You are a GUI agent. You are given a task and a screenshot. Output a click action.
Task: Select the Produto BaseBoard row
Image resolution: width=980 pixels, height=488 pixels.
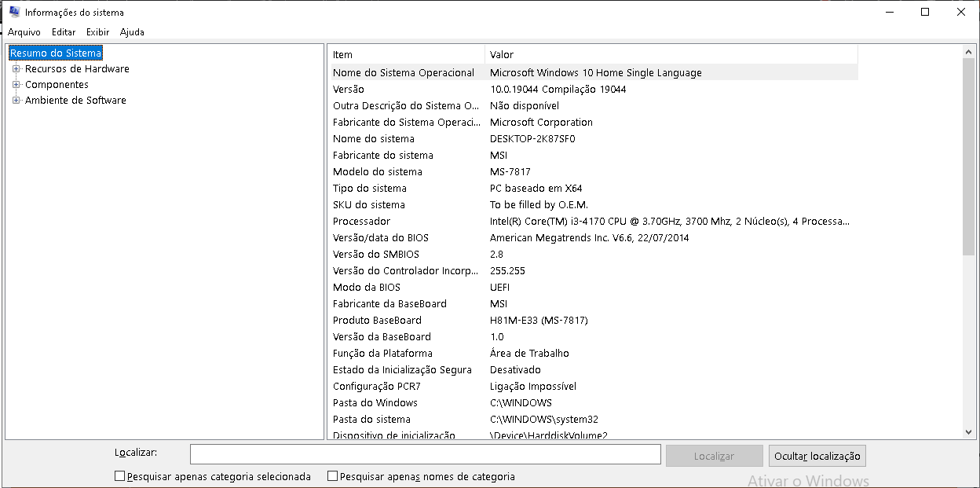pyautogui.click(x=593, y=320)
